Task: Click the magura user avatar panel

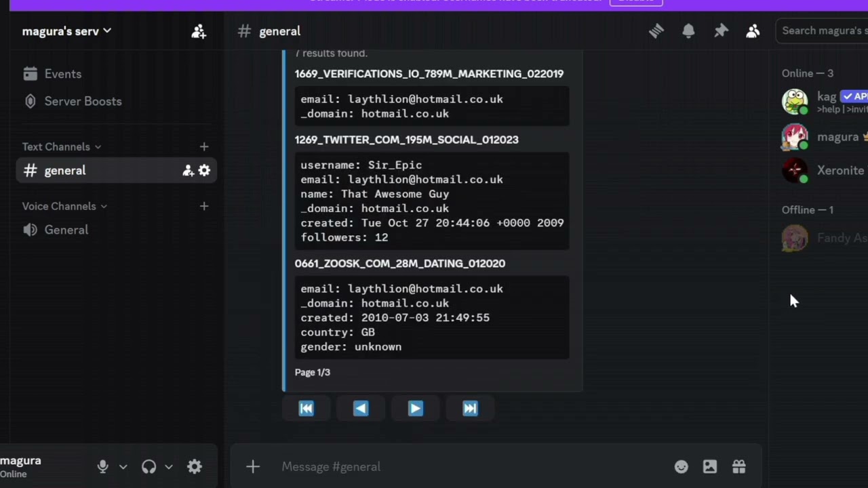Action: (22, 466)
